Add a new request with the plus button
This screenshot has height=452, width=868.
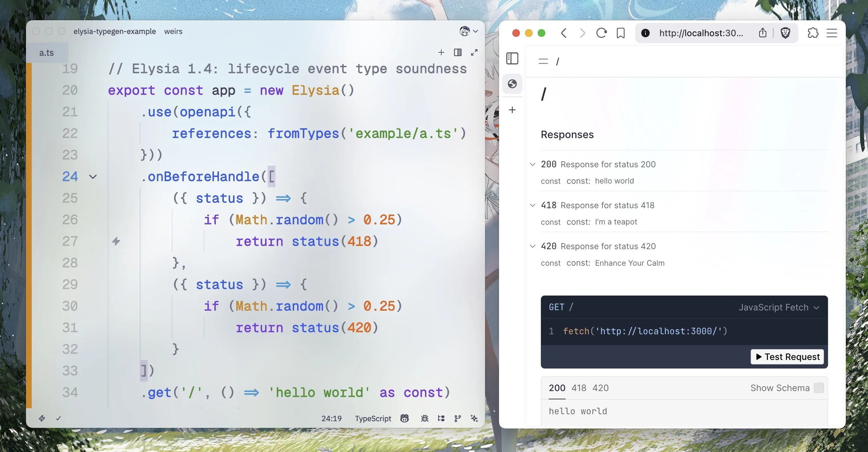point(512,110)
